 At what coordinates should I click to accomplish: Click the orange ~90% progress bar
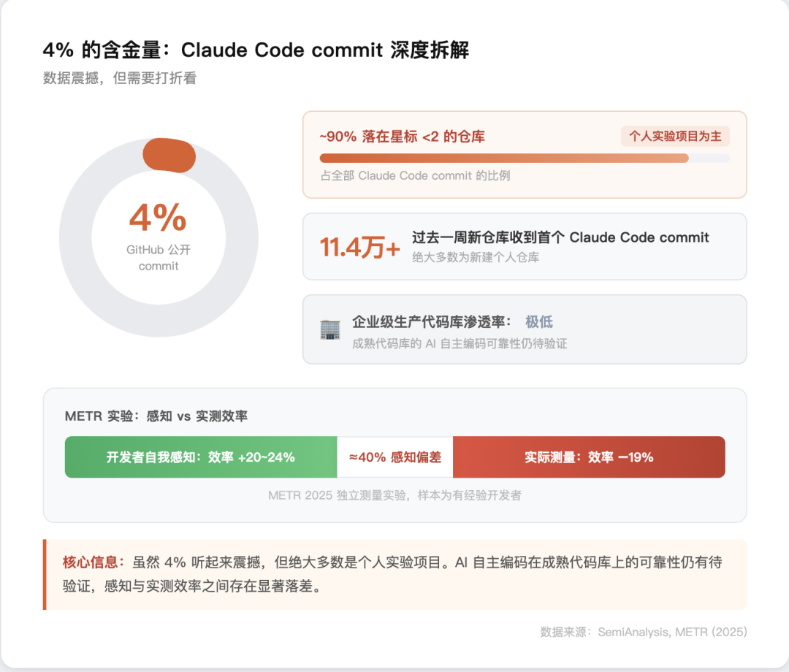click(503, 158)
